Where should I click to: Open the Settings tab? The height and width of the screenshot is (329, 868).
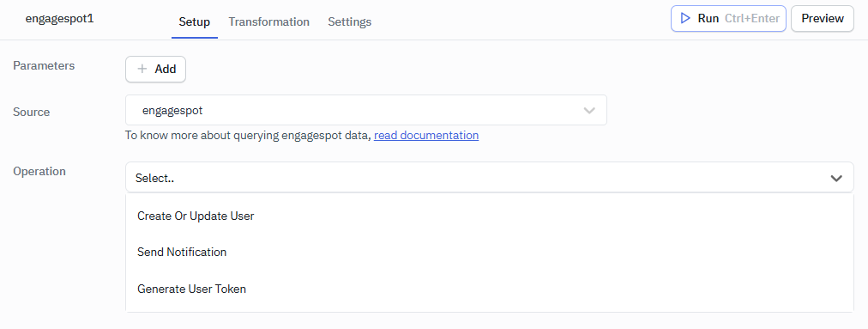click(349, 22)
